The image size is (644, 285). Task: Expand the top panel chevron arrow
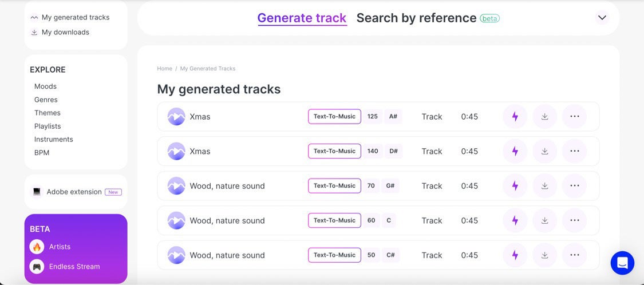click(602, 18)
